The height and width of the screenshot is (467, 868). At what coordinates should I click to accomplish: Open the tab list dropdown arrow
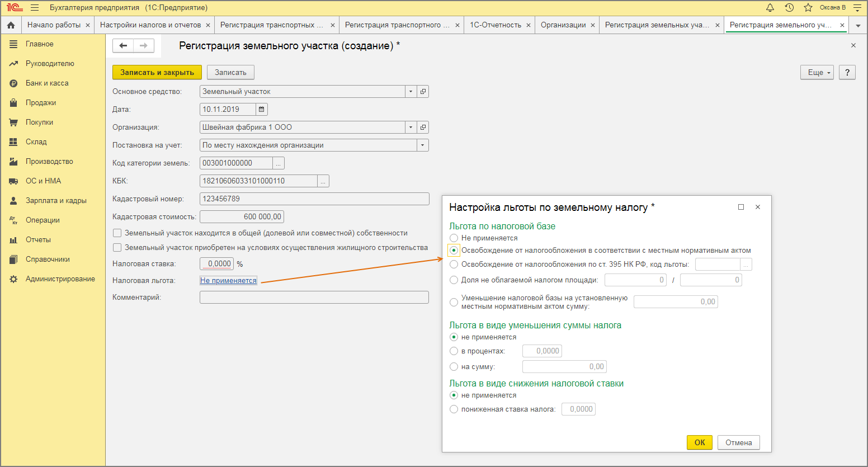pos(858,26)
